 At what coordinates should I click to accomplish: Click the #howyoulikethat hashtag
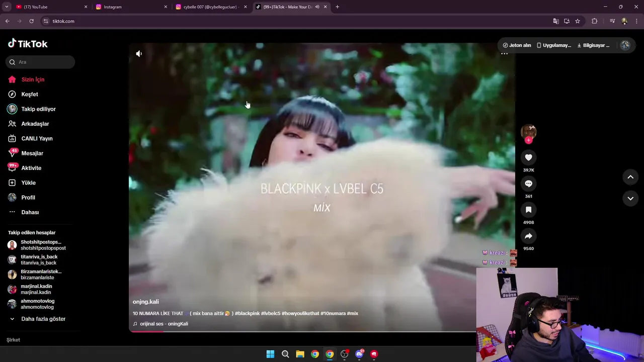[x=300, y=313]
